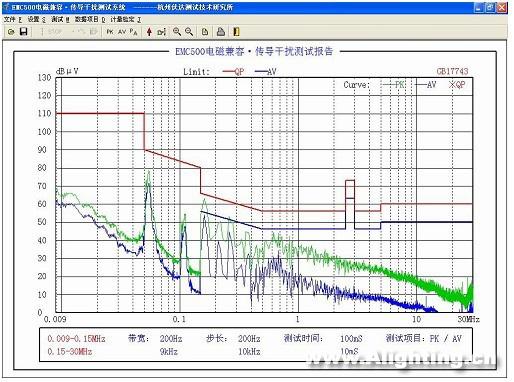Click the dBμV axis unit label
This screenshot has height=382, width=514.
tap(67, 71)
